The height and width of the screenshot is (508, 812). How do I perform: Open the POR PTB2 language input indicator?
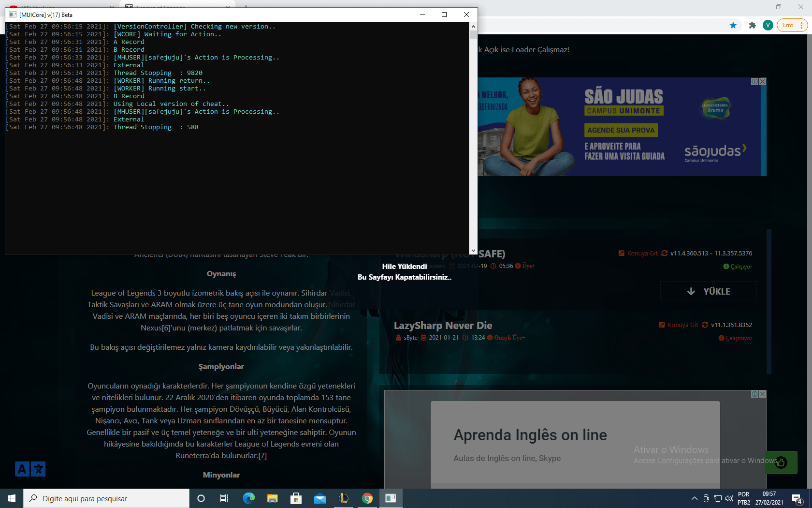point(744,498)
